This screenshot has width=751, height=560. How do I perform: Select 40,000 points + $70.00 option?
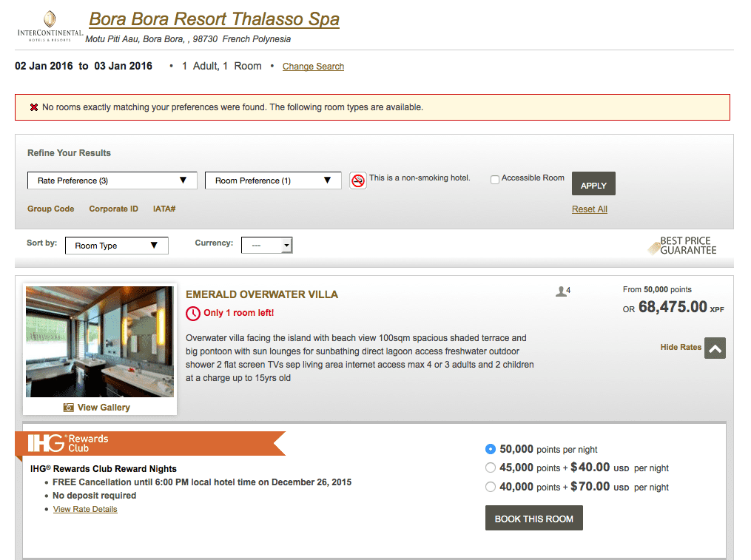[x=490, y=487]
